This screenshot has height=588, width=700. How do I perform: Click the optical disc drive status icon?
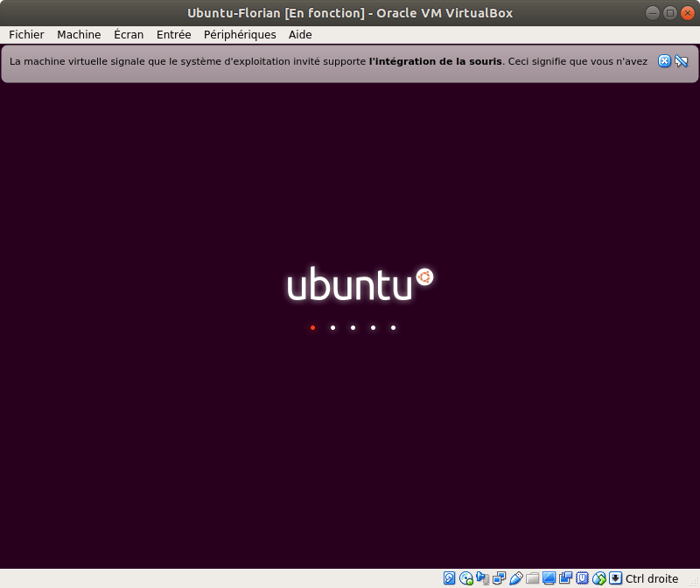[466, 578]
